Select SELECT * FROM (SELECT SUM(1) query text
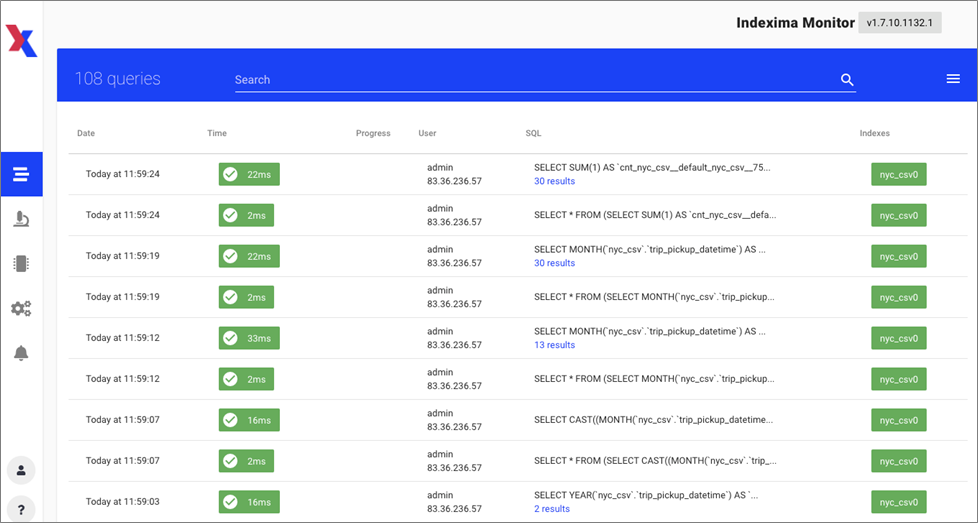 click(x=655, y=215)
